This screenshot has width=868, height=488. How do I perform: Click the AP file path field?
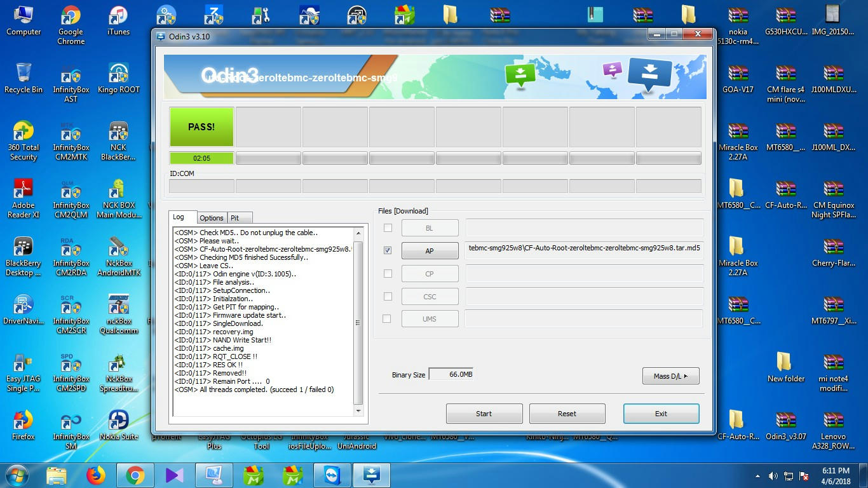(585, 250)
